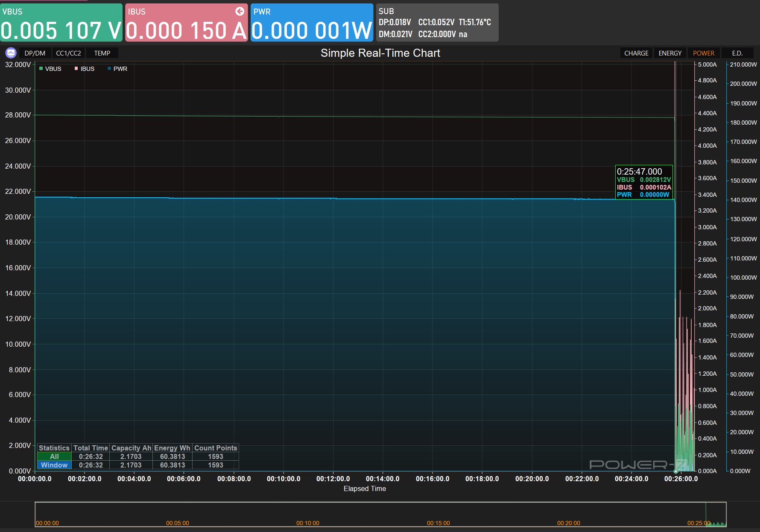Open the DP/DM chart view
Viewport: 760px width, 532px height.
[35, 53]
